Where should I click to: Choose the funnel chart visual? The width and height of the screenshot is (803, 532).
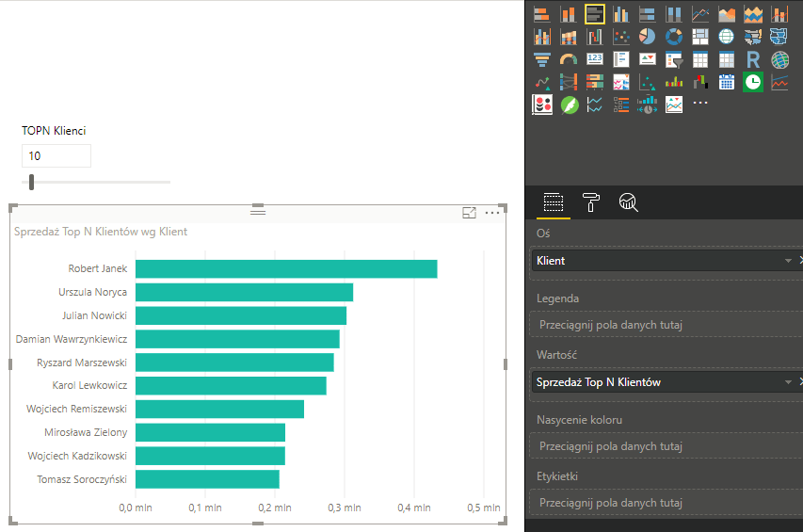click(541, 60)
